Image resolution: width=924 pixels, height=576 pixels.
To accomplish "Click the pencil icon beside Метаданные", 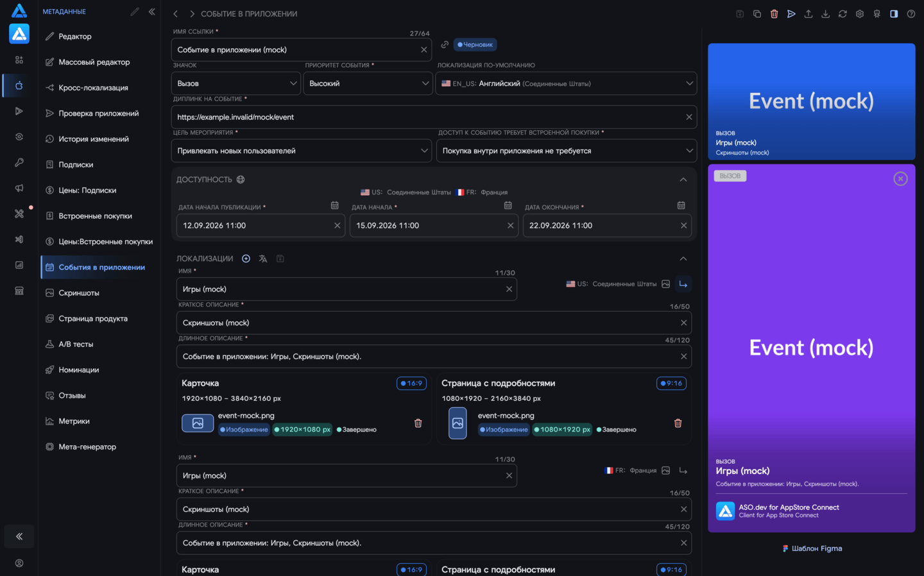I will click(135, 12).
